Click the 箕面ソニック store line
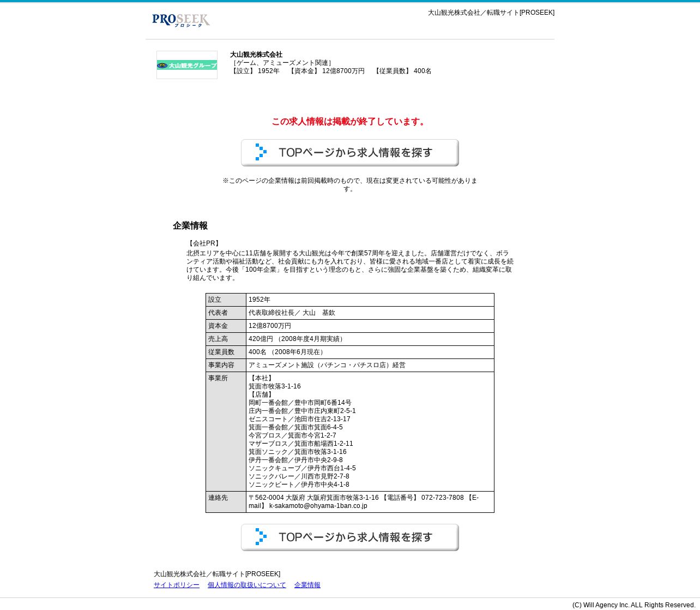 point(298,452)
